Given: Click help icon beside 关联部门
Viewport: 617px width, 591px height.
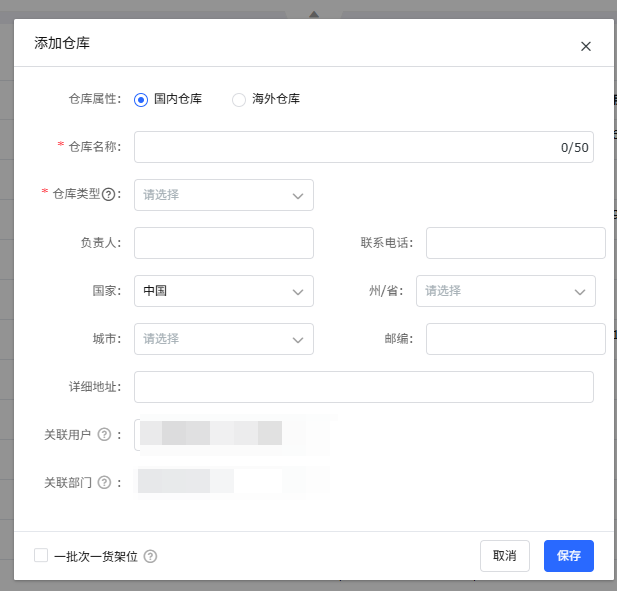Looking at the screenshot, I should coord(104,482).
